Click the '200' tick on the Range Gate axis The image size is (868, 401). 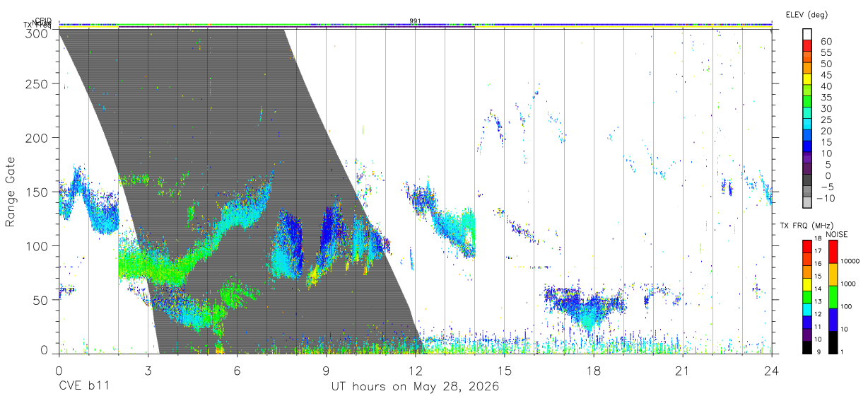[x=37, y=137]
